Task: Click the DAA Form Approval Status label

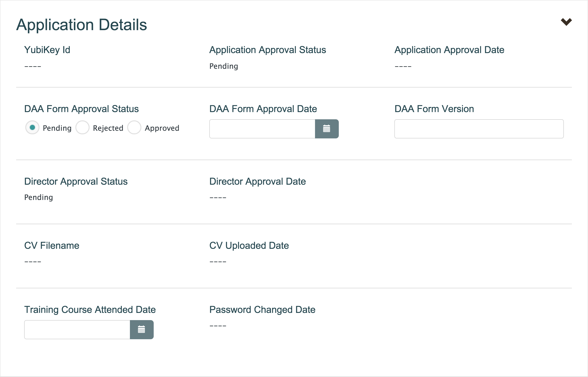Action: point(81,109)
